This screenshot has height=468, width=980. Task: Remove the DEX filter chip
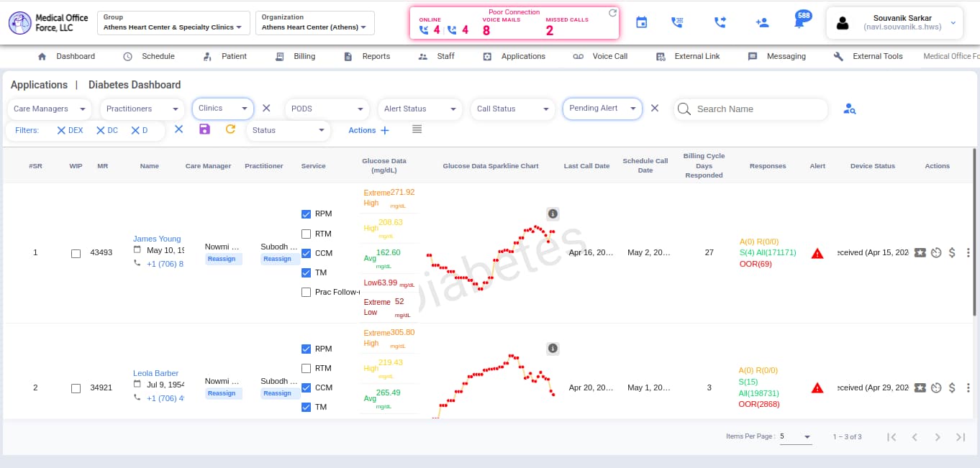tap(61, 130)
